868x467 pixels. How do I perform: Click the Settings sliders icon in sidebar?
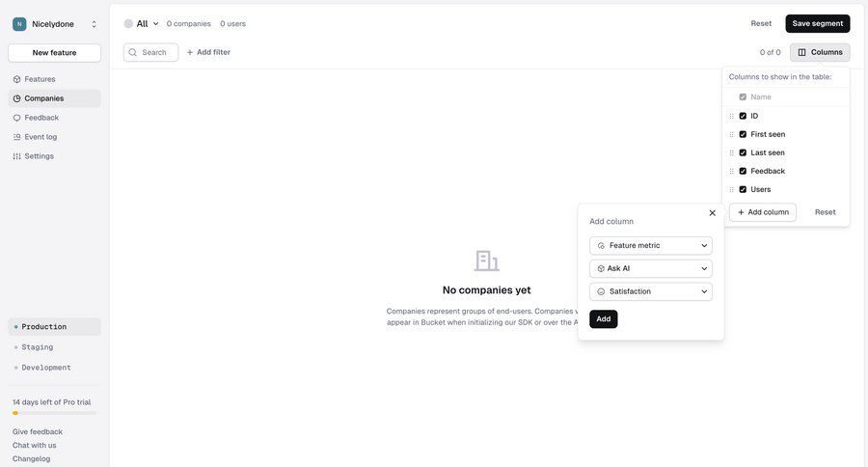(x=16, y=156)
